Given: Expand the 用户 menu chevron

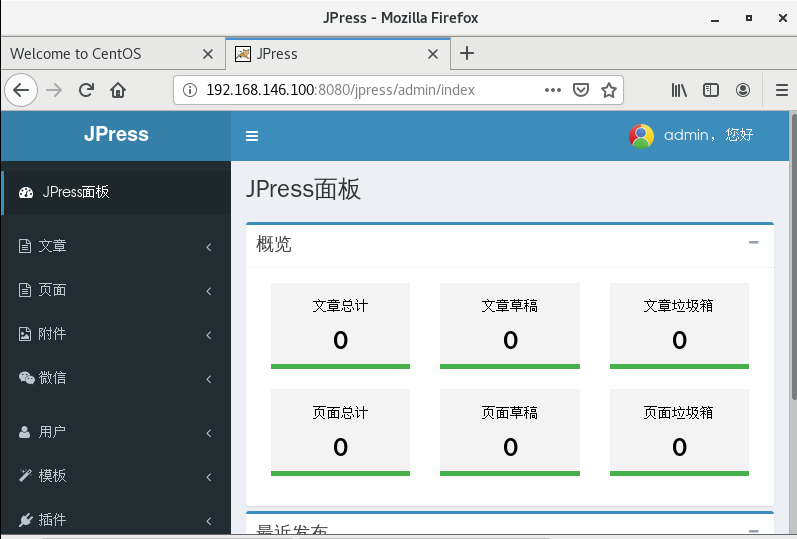Looking at the screenshot, I should pos(209,433).
